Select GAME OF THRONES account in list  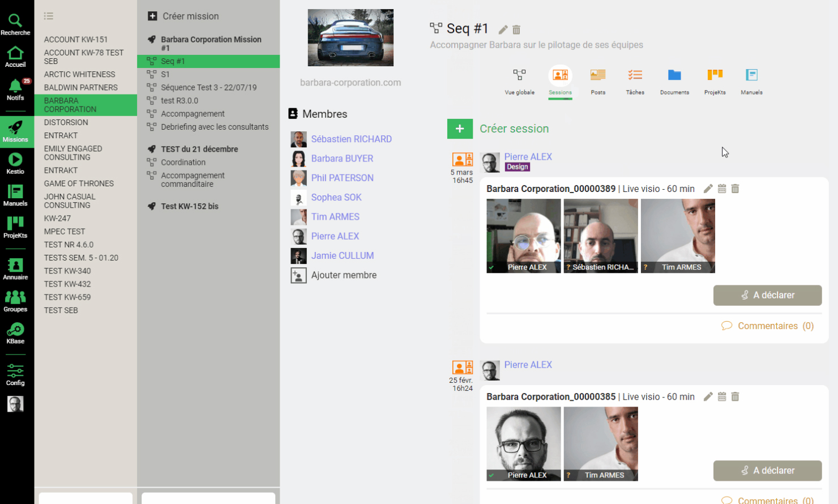click(x=79, y=183)
